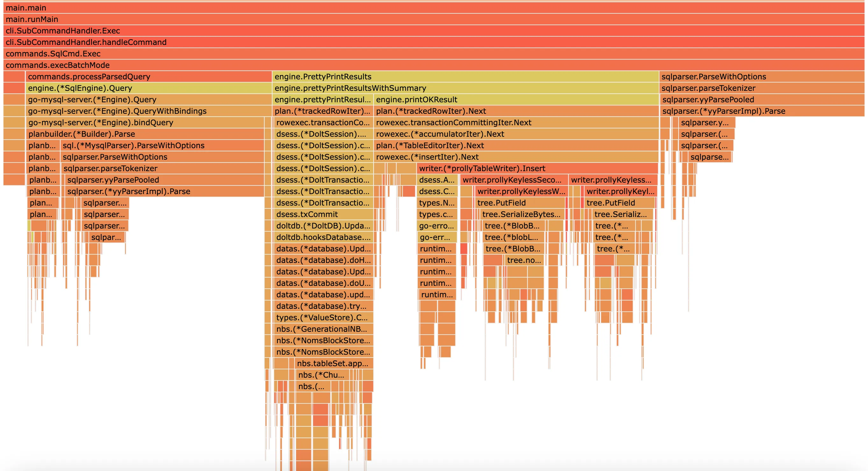Click the commands.execBatchMode frame
Viewport: 868px width, 471px height.
pos(434,65)
